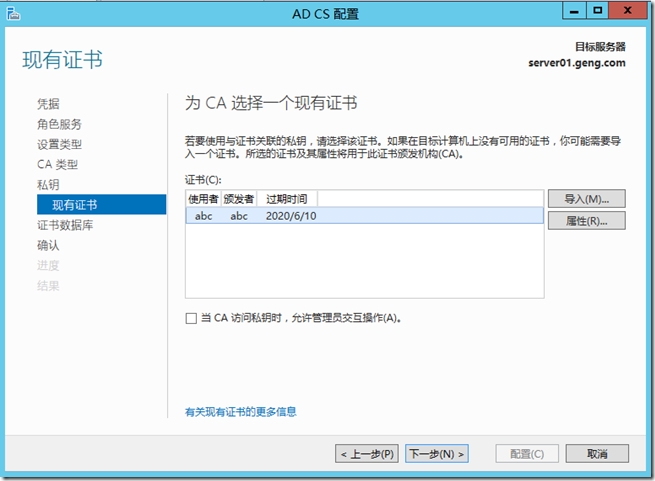Viewport: 655px width, 481px height.
Task: Cancel the wizard with 取消
Action: point(597,454)
